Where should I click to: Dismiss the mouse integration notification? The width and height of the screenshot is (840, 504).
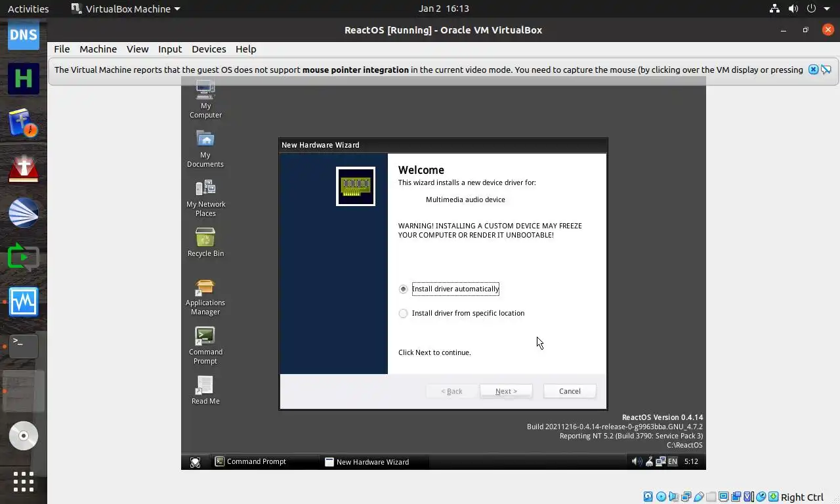click(x=813, y=70)
